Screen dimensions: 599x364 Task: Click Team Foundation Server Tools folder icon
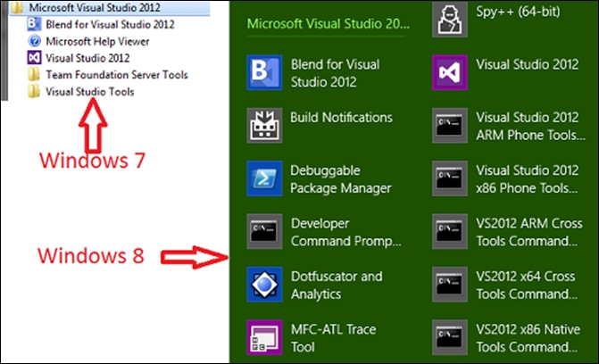coord(34,74)
